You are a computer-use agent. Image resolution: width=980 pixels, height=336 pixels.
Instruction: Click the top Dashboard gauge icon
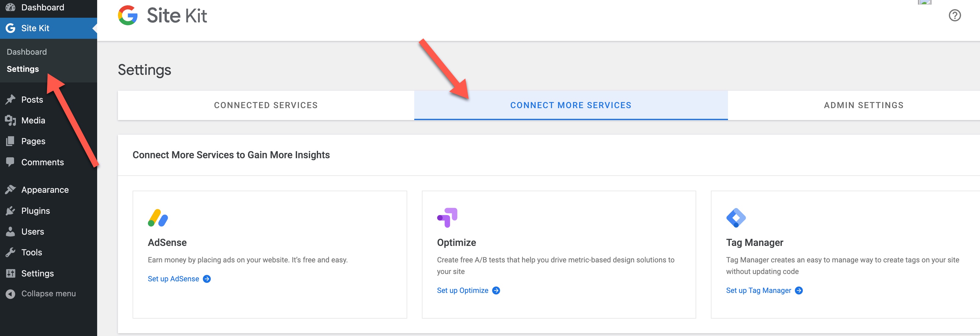coord(11,7)
